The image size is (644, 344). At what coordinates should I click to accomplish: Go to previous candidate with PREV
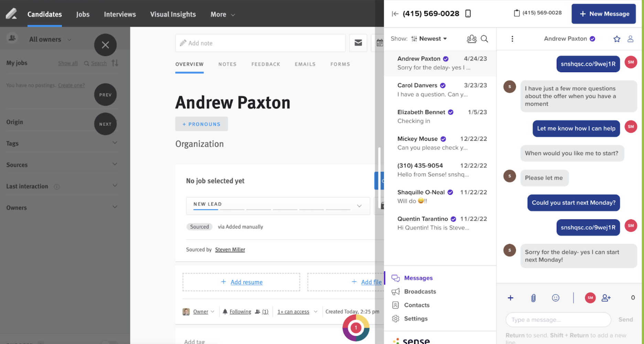pyautogui.click(x=105, y=95)
